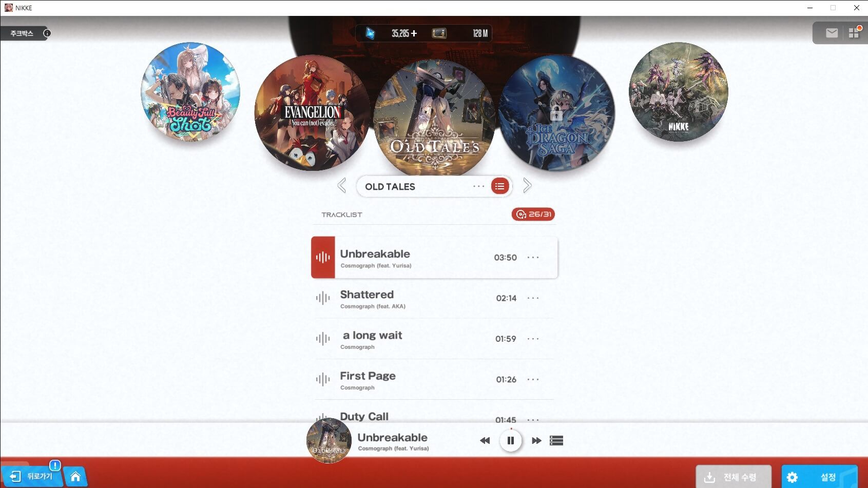
Task: Open options for First Page track
Action: 533,379
